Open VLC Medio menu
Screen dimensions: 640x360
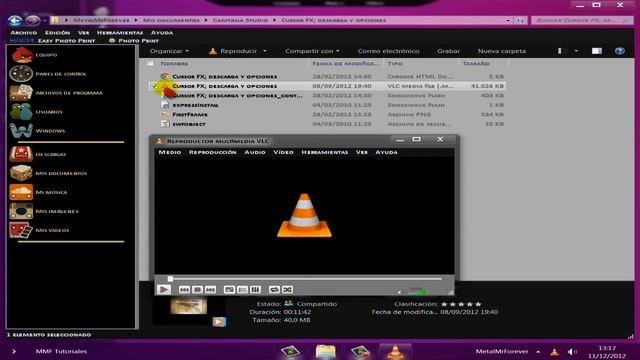click(170, 152)
